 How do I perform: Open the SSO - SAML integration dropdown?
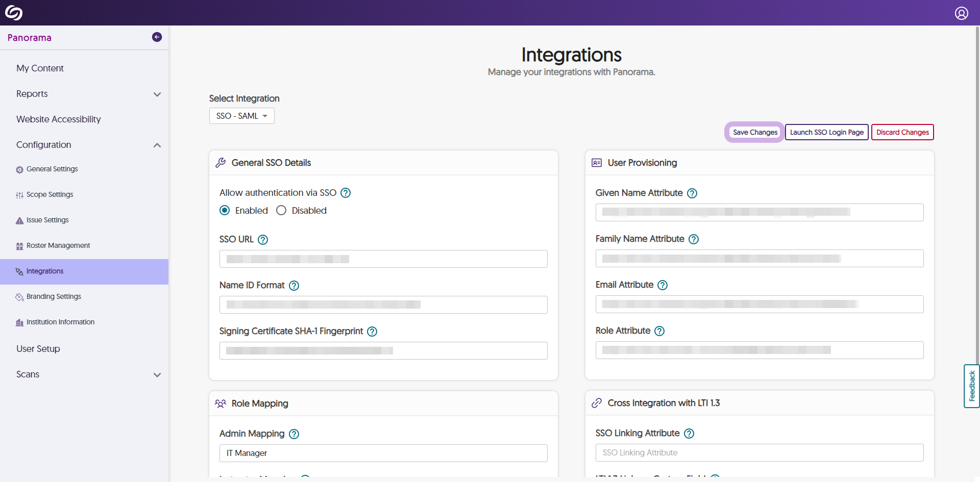click(241, 116)
